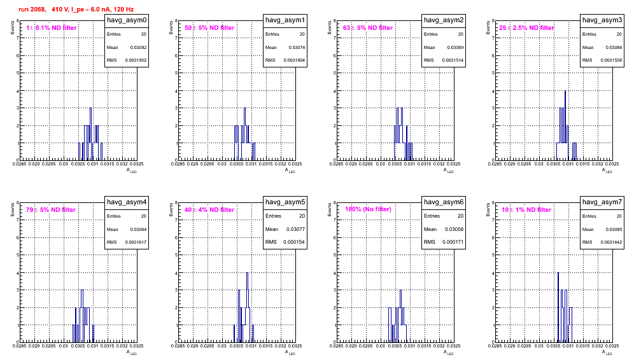This screenshot has width=634, height=364.
Task: Click the Events axis label of havg_asym0 plot
Action: tap(13, 27)
